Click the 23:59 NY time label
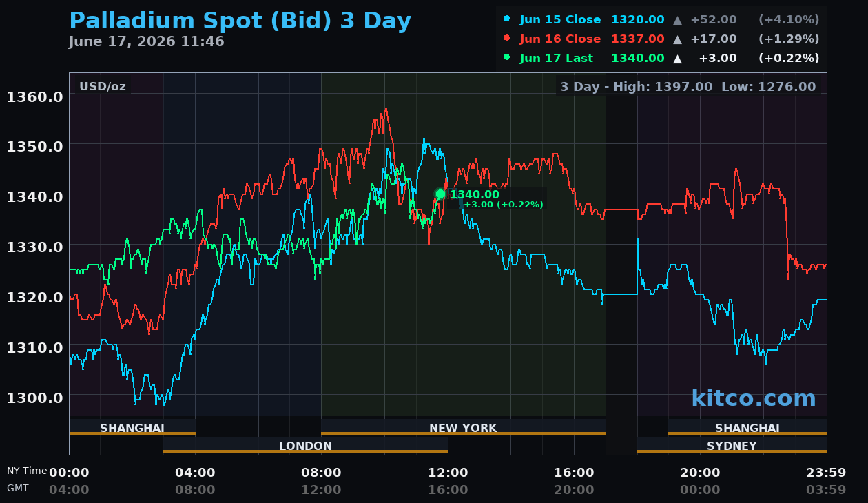Viewport: 868px width, 503px height. pyautogui.click(x=826, y=473)
